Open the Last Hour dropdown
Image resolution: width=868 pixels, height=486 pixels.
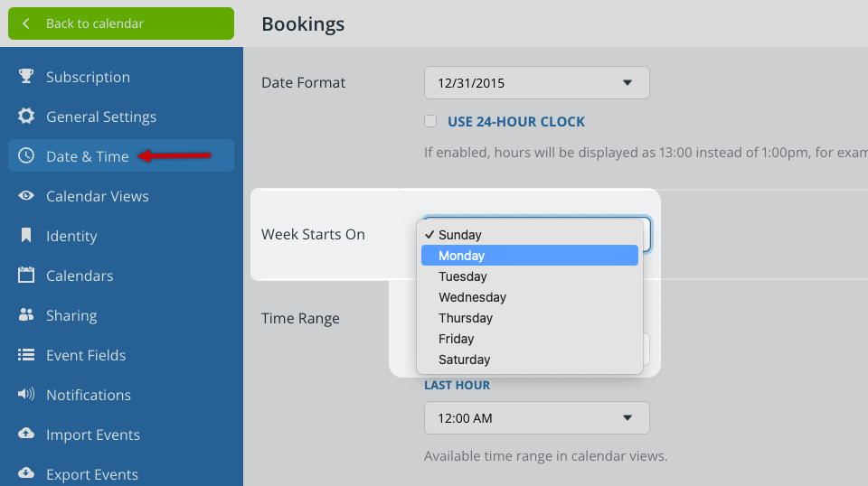coord(536,418)
